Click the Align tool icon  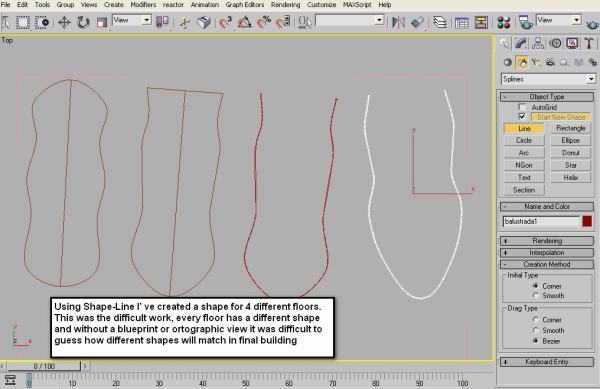[x=417, y=23]
